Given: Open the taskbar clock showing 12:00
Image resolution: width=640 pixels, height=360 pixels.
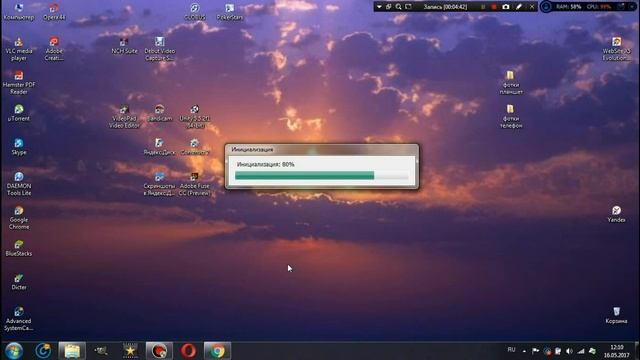Looking at the screenshot, I should click(617, 351).
